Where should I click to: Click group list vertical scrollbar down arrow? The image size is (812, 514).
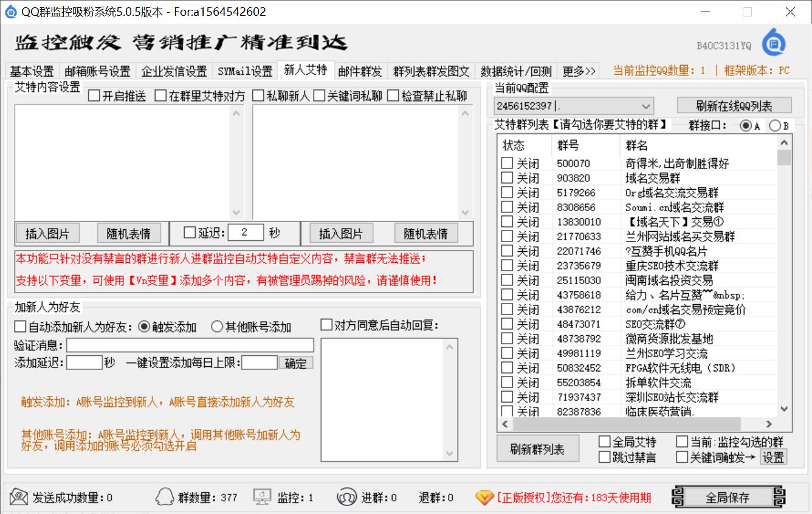tap(784, 409)
